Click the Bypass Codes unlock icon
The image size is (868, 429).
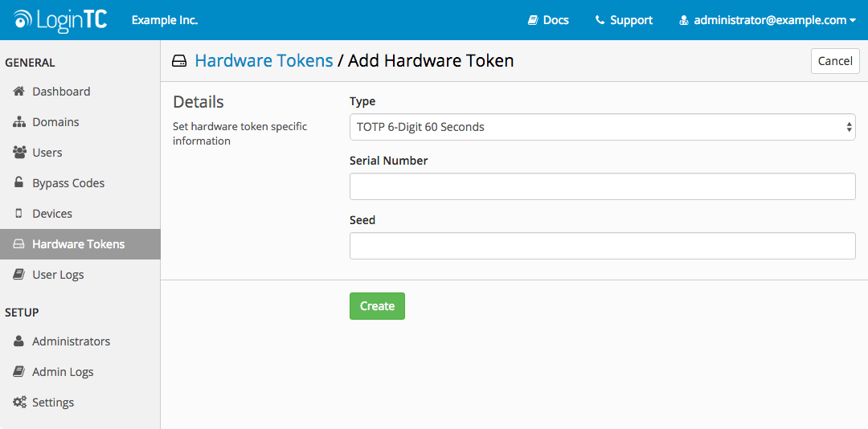pos(19,183)
